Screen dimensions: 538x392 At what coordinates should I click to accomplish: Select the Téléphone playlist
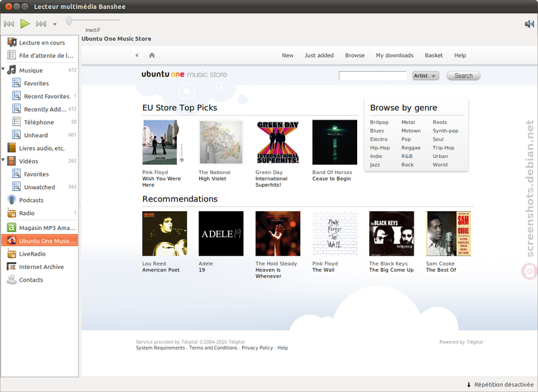point(40,122)
